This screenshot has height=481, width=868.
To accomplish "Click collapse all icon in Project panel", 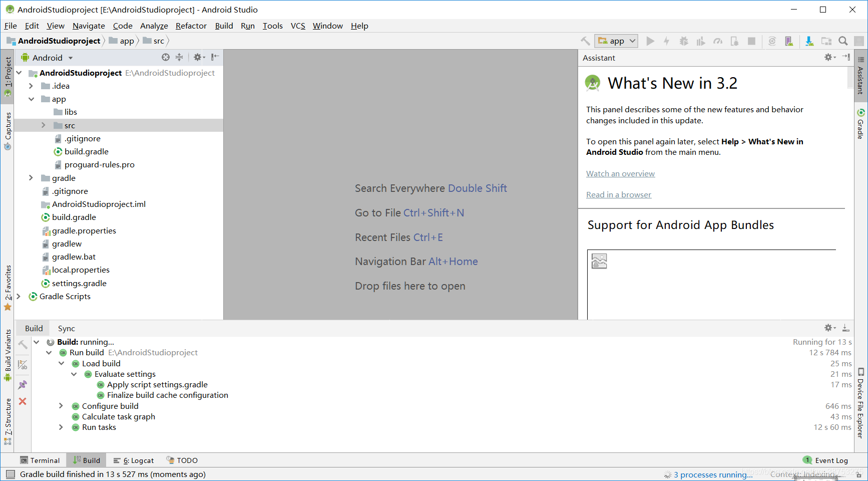I will point(179,58).
